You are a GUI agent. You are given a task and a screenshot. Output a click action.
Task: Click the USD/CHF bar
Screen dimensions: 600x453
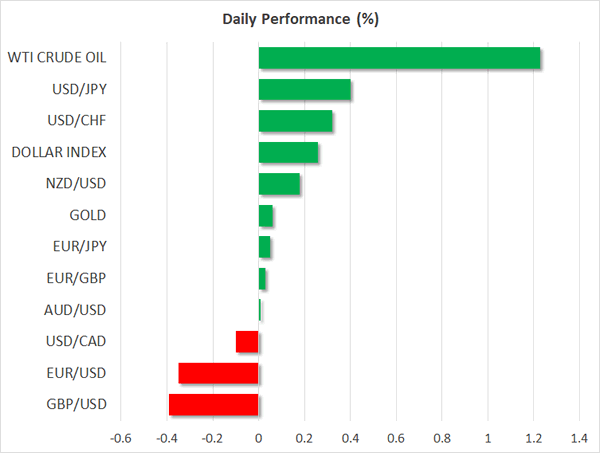(295, 121)
